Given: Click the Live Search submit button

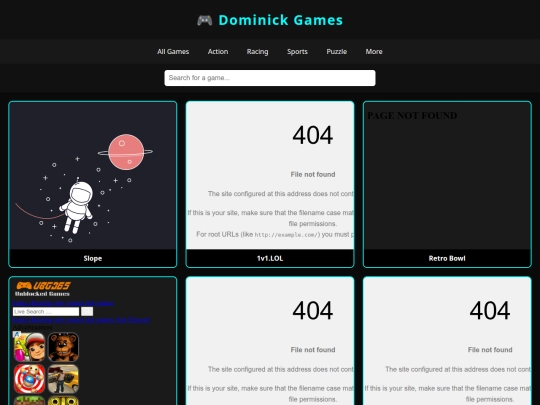Looking at the screenshot, I should tap(87, 312).
